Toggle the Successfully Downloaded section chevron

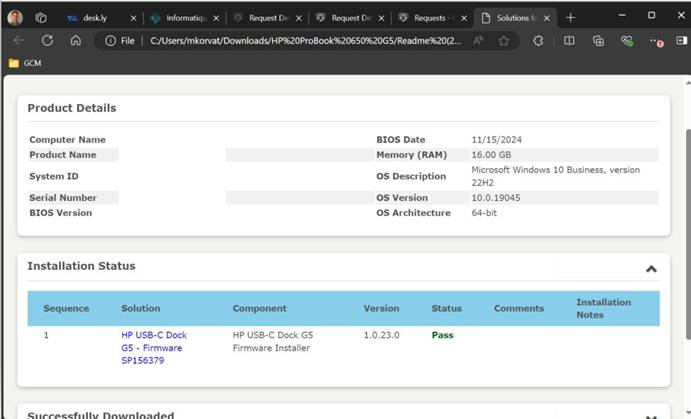coord(651,416)
